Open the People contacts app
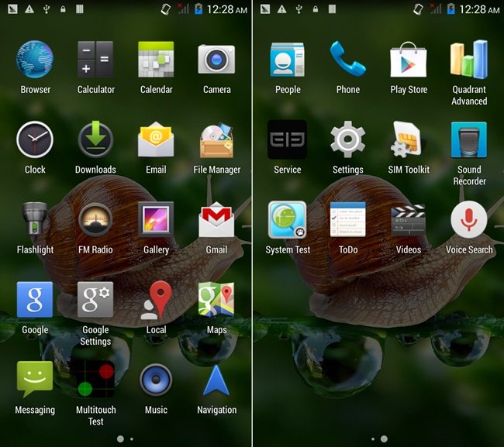 tap(288, 60)
